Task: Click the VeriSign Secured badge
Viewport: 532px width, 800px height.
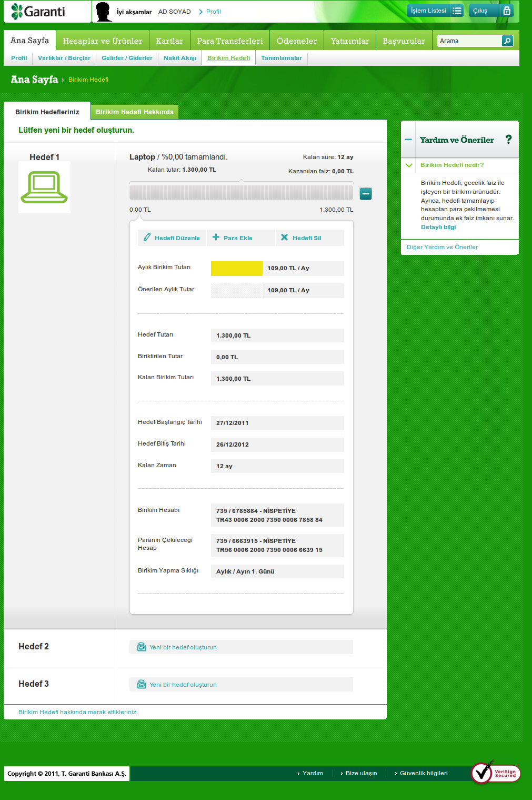Action: (x=496, y=773)
